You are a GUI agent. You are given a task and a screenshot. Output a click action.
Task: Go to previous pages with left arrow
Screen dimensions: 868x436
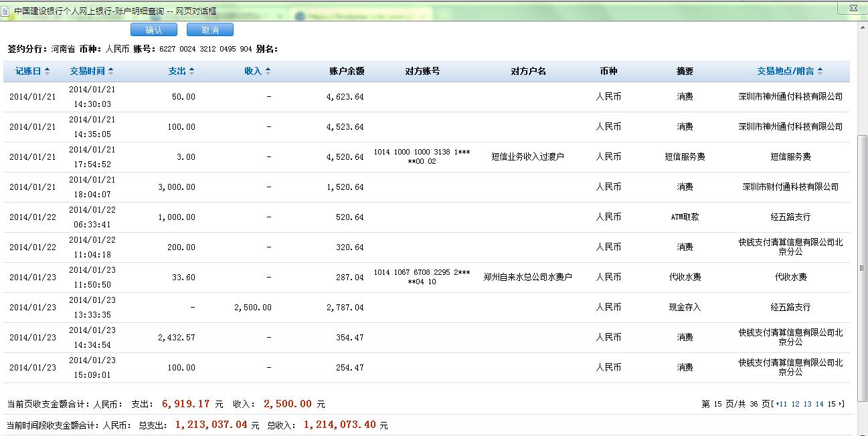click(x=776, y=404)
